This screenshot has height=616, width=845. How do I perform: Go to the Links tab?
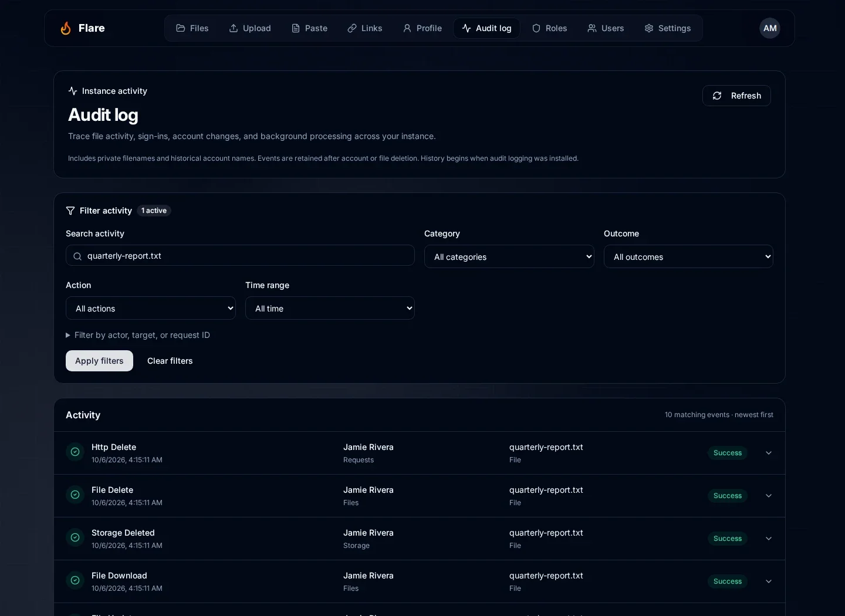(364, 28)
